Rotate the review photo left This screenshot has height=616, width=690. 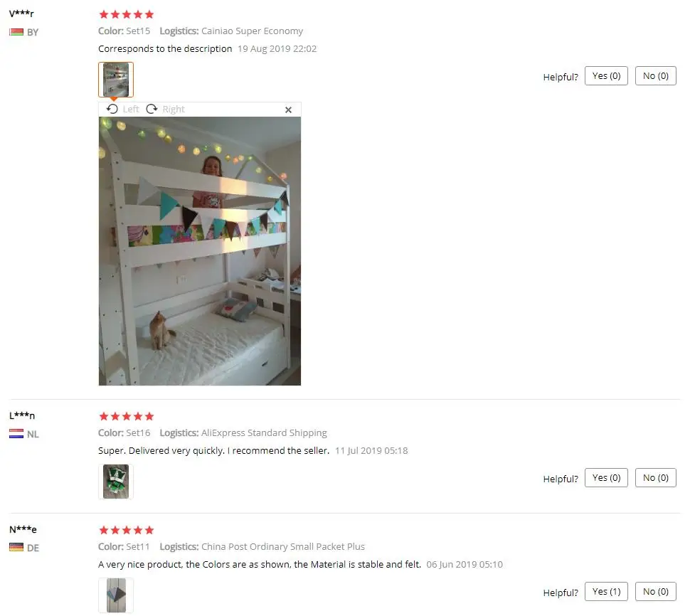tap(123, 109)
